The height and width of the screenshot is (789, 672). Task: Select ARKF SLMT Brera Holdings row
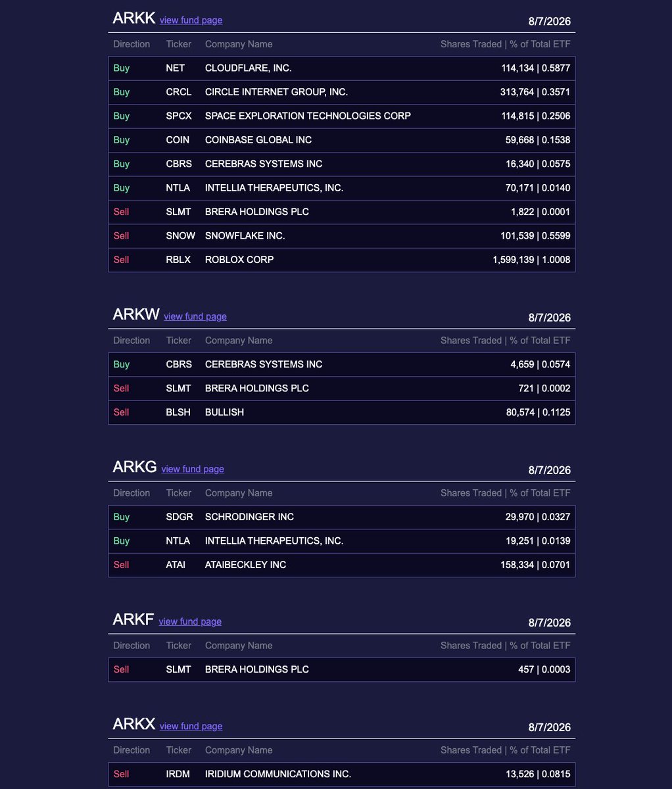342,669
